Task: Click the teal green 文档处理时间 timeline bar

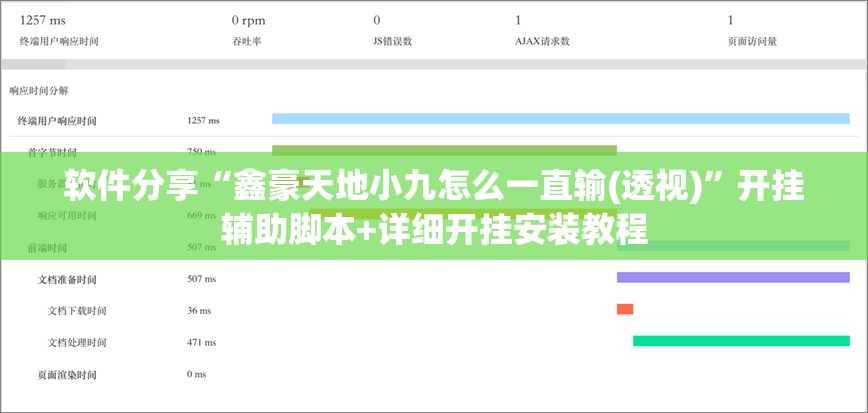Action: (741, 341)
